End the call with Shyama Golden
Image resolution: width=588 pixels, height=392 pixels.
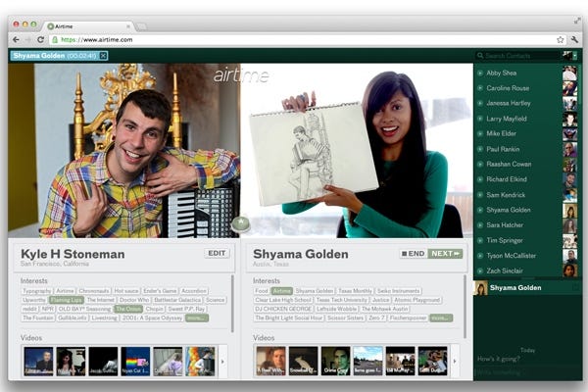click(x=414, y=254)
